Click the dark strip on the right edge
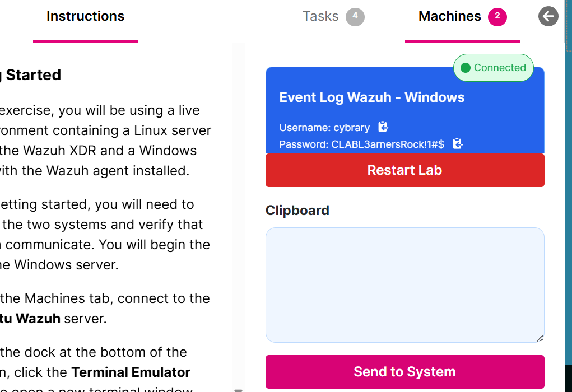 tap(568, 196)
